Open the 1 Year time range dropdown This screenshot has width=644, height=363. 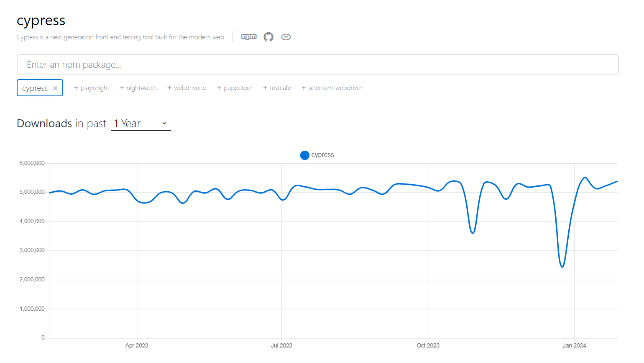coord(141,124)
